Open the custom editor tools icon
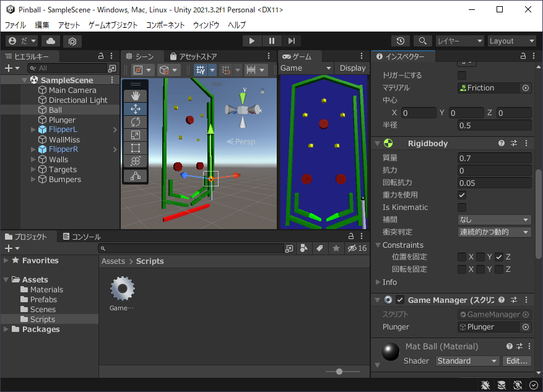 (x=136, y=176)
